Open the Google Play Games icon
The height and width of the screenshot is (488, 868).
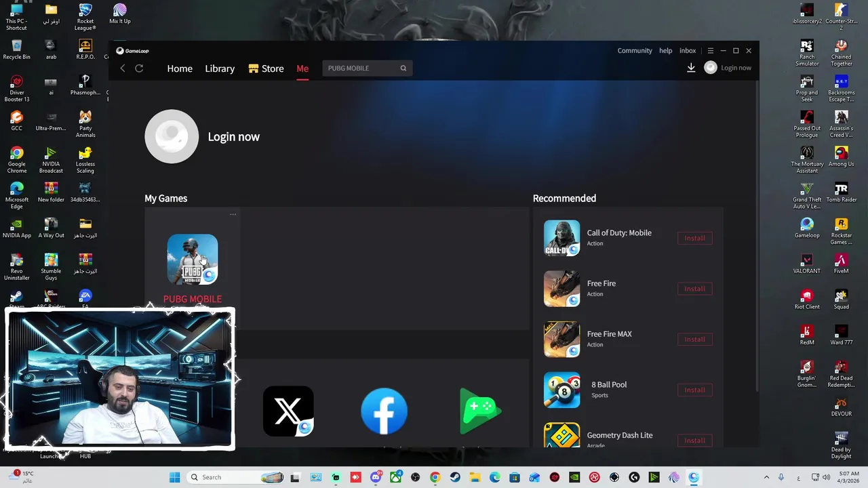[480, 411]
